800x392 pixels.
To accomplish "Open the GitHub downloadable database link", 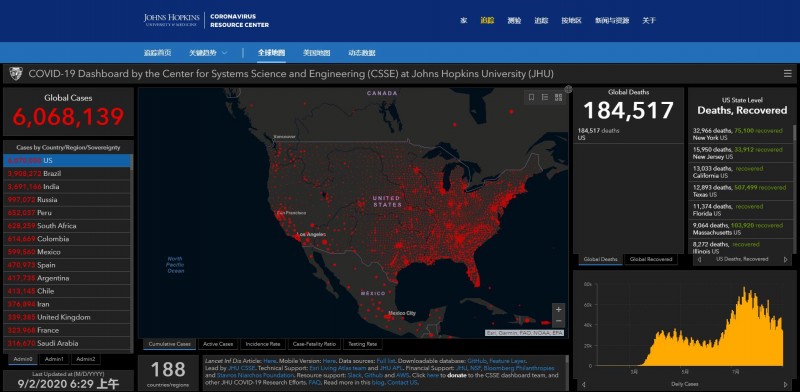I will pos(476,361).
